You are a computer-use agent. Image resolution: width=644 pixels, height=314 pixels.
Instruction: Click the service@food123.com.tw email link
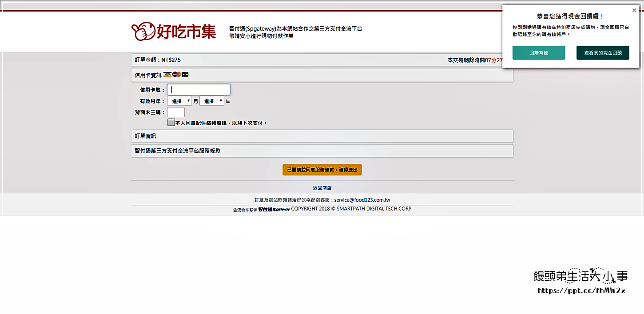point(362,200)
